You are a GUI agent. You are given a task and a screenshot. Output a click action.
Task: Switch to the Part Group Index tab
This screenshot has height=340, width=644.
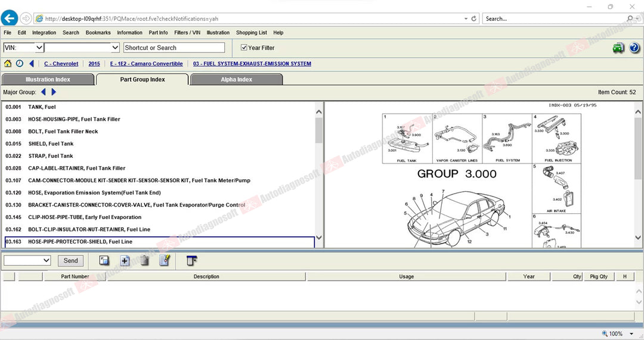pos(143,80)
